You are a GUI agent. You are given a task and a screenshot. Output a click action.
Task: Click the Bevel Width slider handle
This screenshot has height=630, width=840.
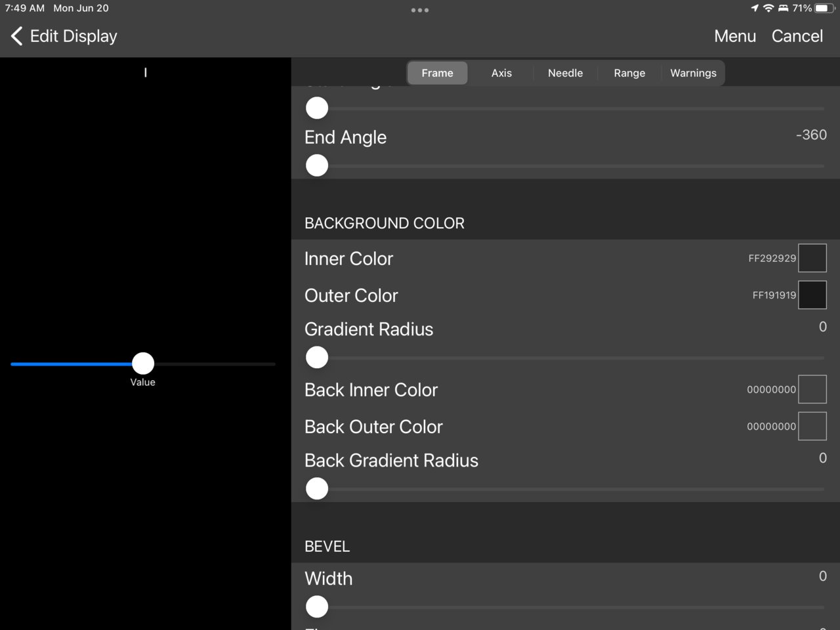coord(317,606)
